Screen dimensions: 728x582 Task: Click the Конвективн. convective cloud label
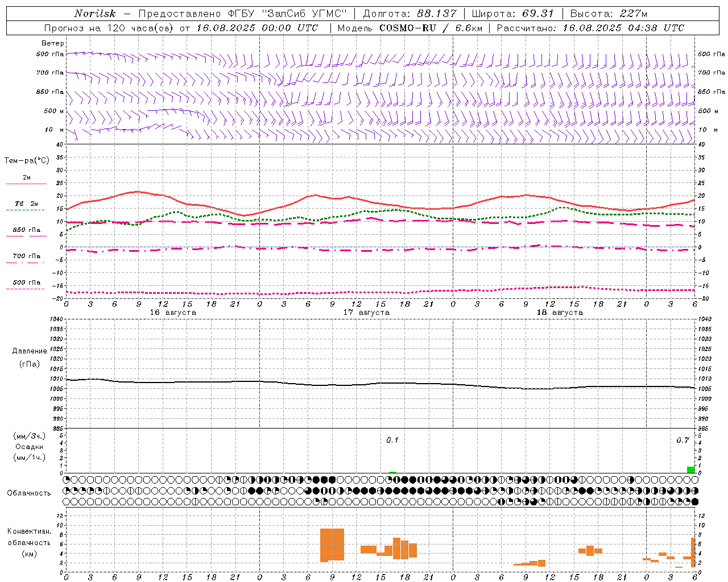click(29, 531)
